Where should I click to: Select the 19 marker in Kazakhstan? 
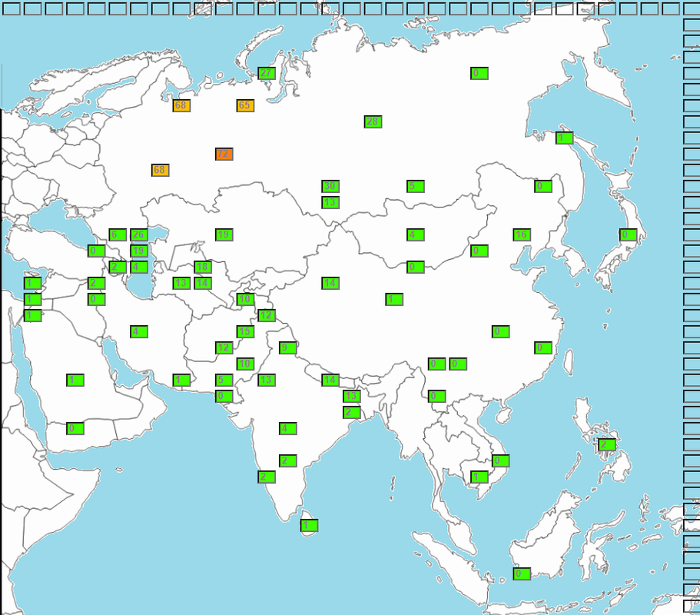[224, 235]
